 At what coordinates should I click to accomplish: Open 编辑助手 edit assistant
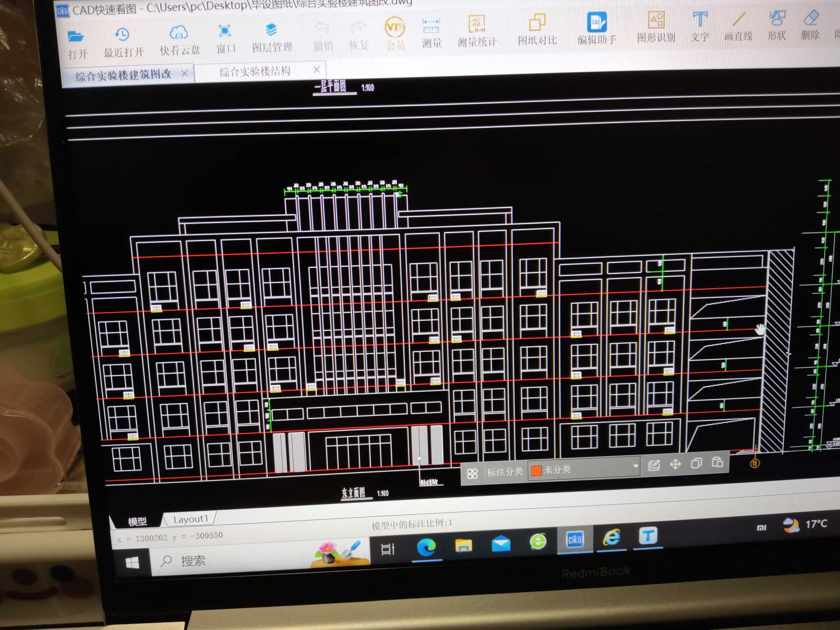point(597,27)
